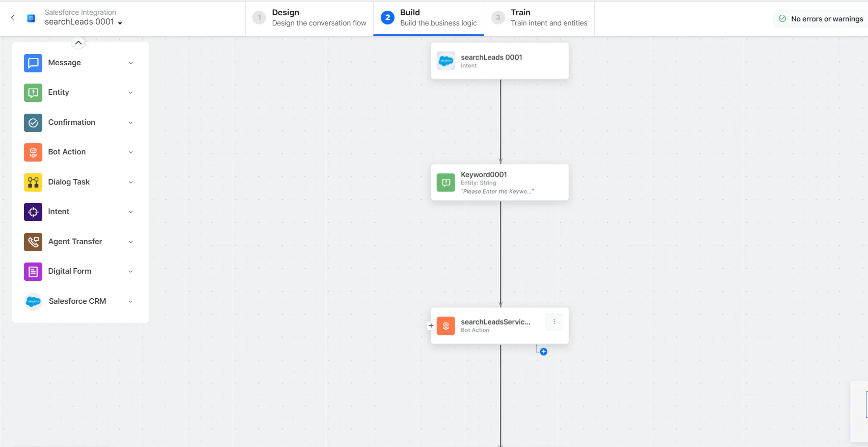The image size is (868, 447).
Task: Open three-dot menu on searchLeadsService node
Action: coord(554,322)
